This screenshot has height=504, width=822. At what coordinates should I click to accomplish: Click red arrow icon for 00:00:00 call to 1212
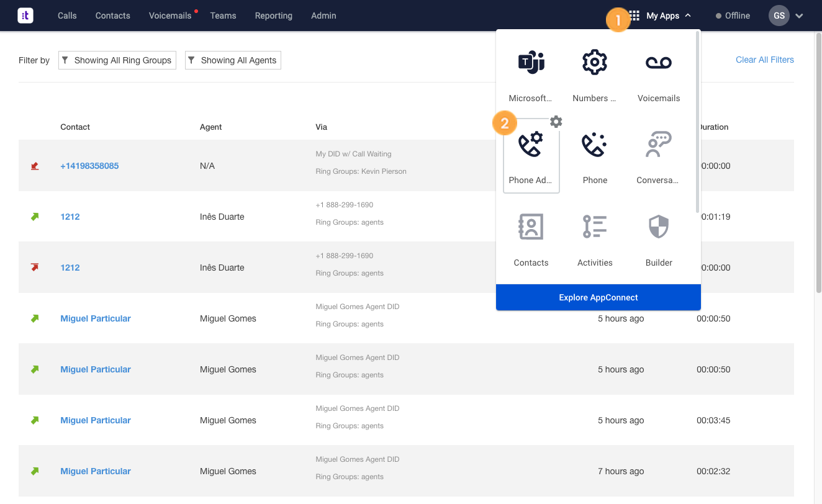pyautogui.click(x=35, y=268)
